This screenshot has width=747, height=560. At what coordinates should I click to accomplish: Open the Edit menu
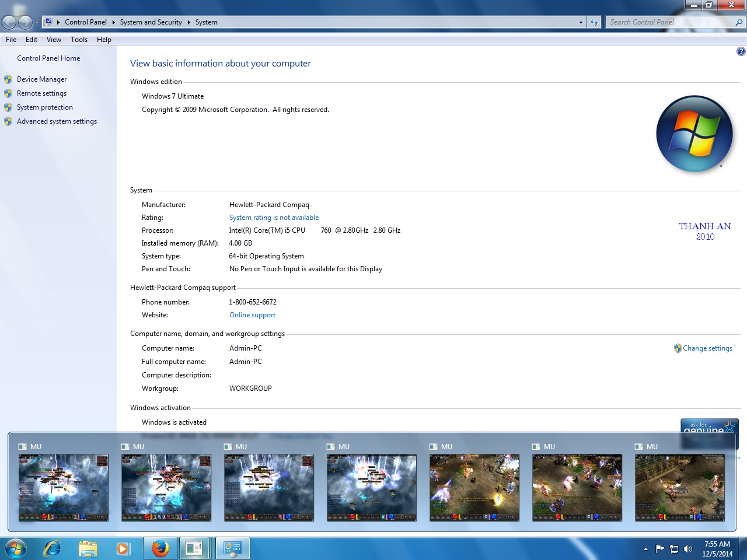point(32,40)
